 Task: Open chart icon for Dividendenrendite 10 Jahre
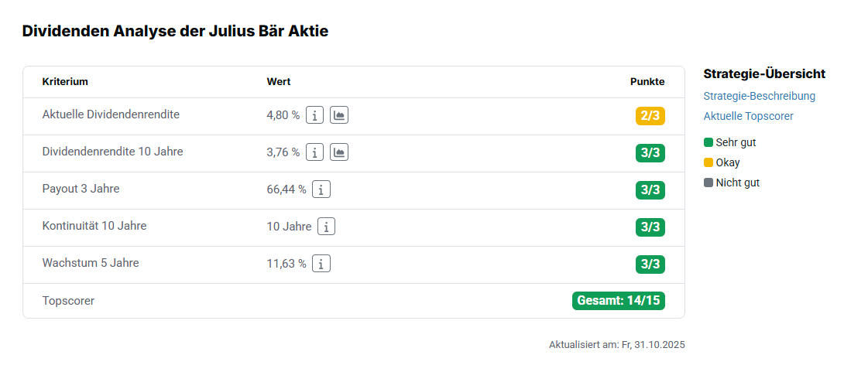[339, 152]
